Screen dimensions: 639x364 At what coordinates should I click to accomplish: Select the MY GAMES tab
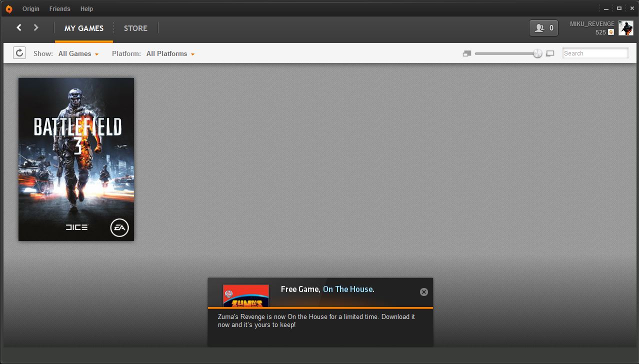(x=84, y=28)
